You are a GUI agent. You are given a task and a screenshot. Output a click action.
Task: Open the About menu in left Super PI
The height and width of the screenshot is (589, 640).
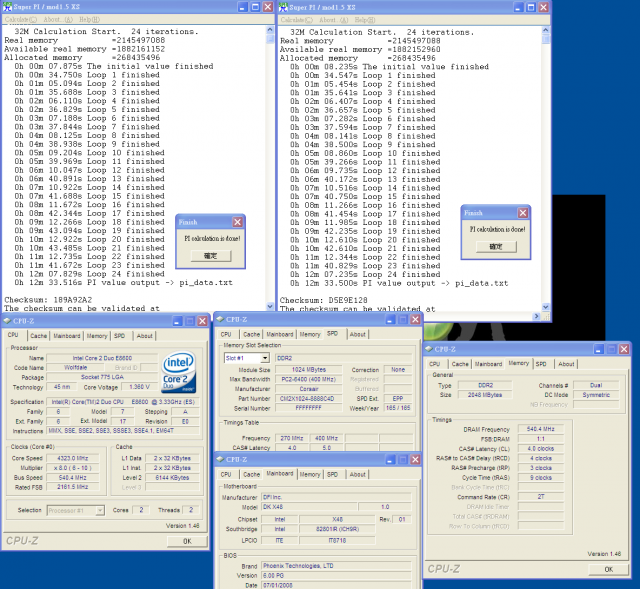click(58, 19)
